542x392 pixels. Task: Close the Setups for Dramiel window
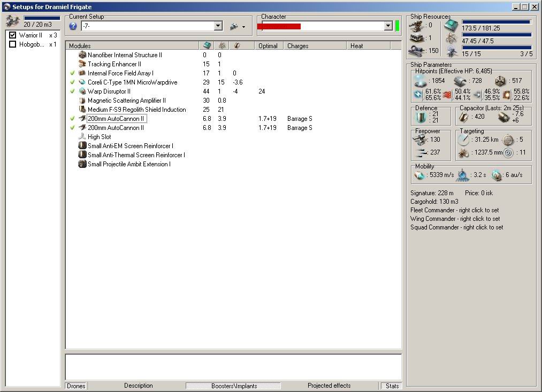[x=534, y=7]
